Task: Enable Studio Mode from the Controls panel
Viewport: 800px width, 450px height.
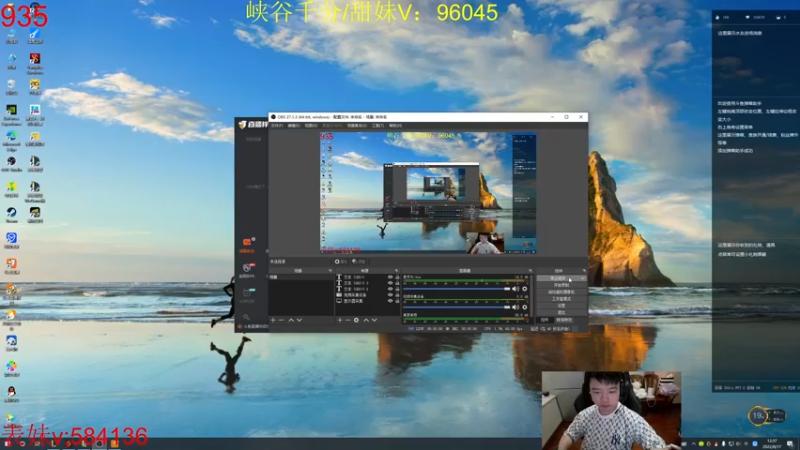Action: click(x=561, y=298)
